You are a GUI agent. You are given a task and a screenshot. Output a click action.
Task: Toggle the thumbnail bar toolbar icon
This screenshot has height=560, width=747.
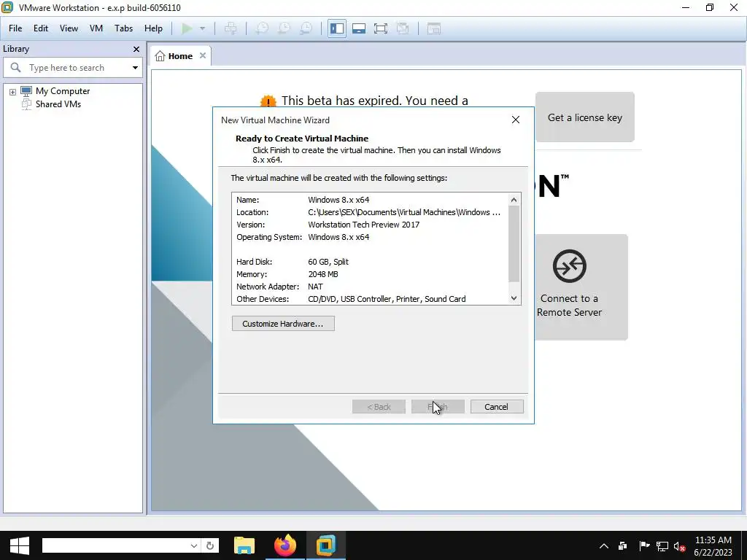359,28
